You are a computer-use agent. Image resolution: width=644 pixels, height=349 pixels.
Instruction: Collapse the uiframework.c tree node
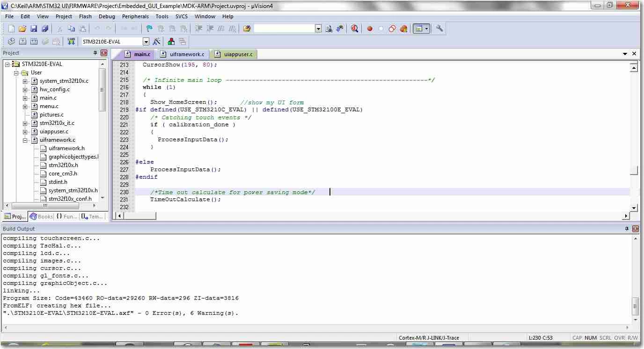[x=25, y=140]
